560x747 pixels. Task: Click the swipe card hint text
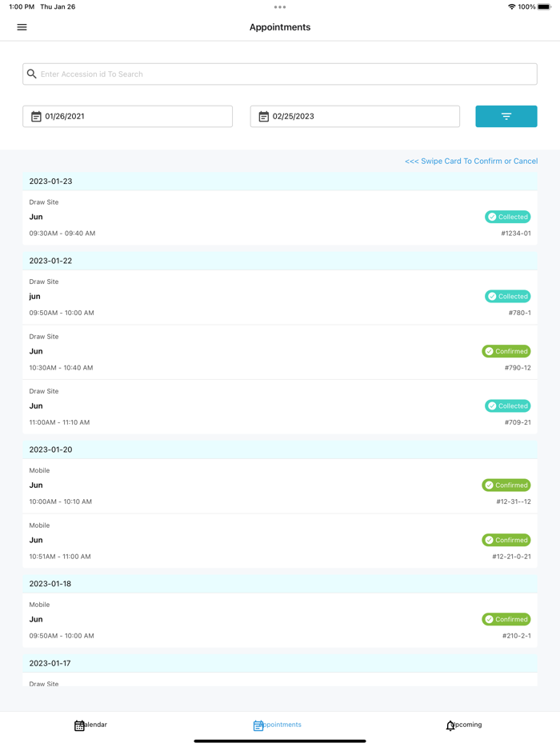(x=471, y=161)
